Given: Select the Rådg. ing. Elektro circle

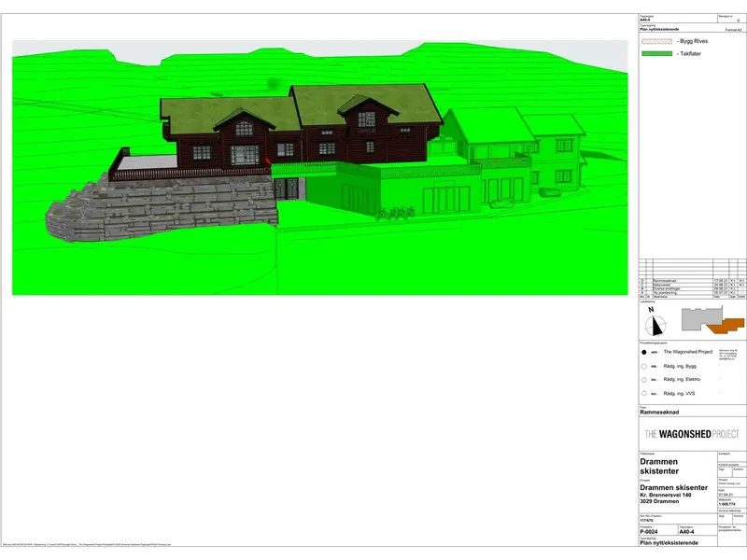Looking at the screenshot, I should [x=644, y=380].
